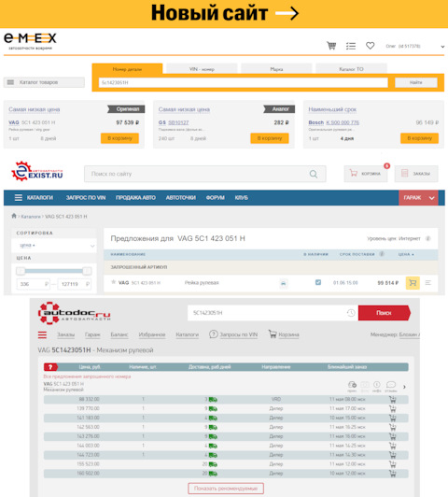Viewport: 448px width, 497px height.
Task: Toggle the 'В наличии' checkbox in VAG row
Action: (x=318, y=282)
